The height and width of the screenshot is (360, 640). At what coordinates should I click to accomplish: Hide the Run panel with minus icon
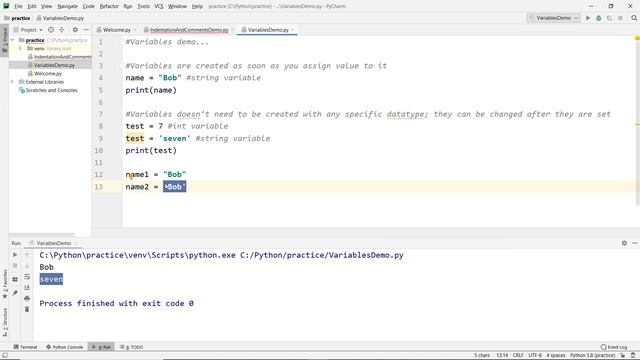(x=635, y=243)
